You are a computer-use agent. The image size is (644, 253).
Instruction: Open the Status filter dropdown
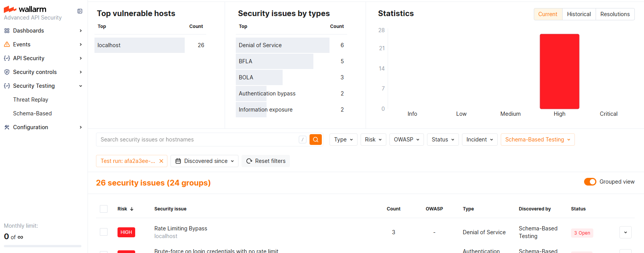[x=443, y=140]
